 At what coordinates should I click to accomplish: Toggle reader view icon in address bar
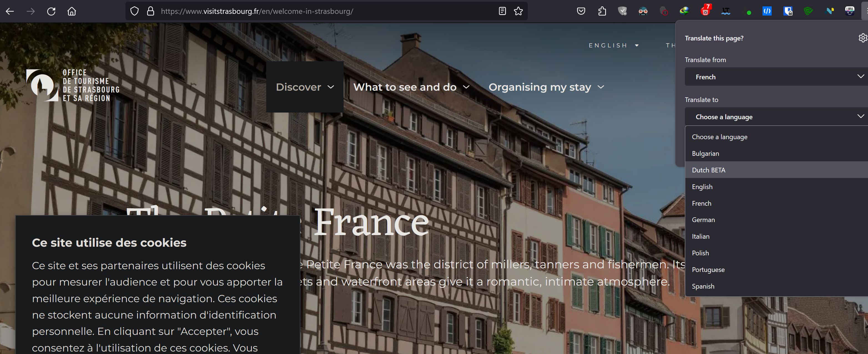(x=502, y=11)
